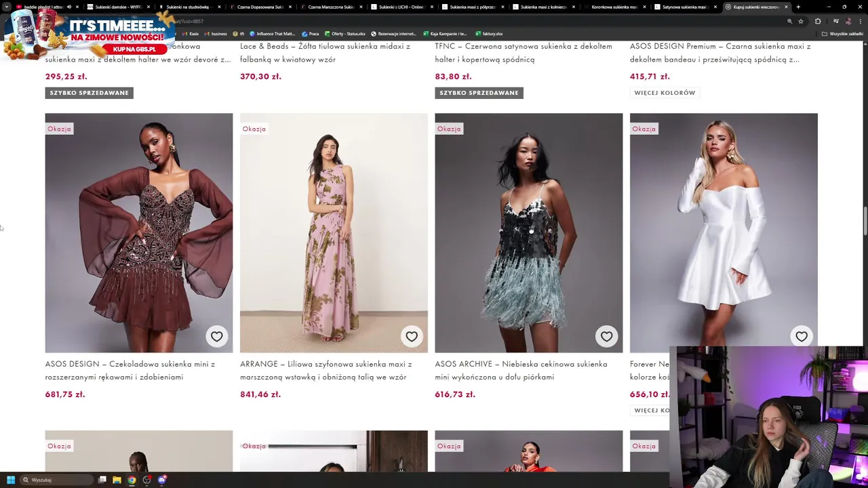The image size is (868, 488).
Task: Tap the heart on the ARRANGE lilac chiffon dress
Action: [412, 336]
